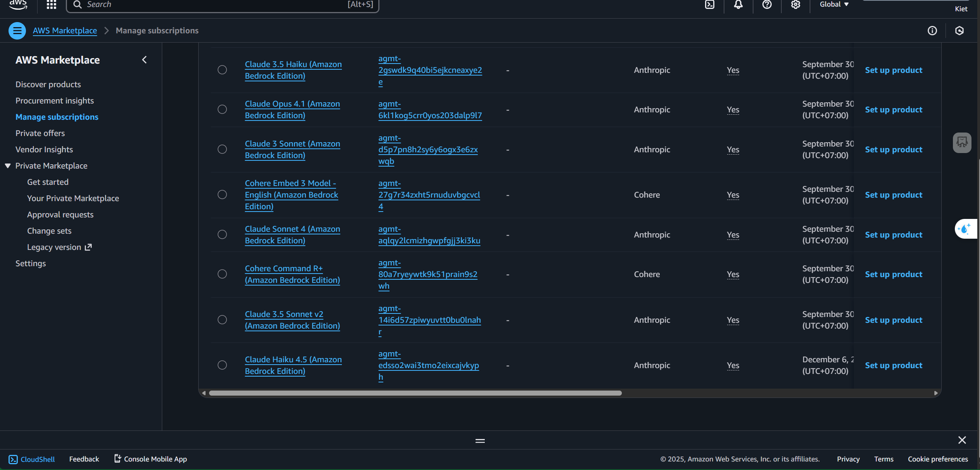
Task: Launch CloudShell from the top bar icon
Action: click(x=709, y=5)
